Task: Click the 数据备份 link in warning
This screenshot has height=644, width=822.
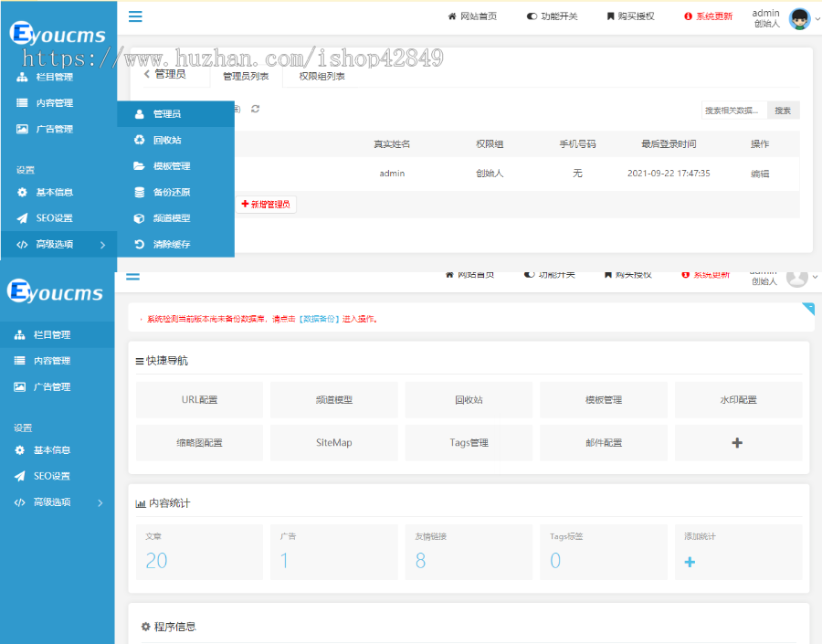Action: 320,319
